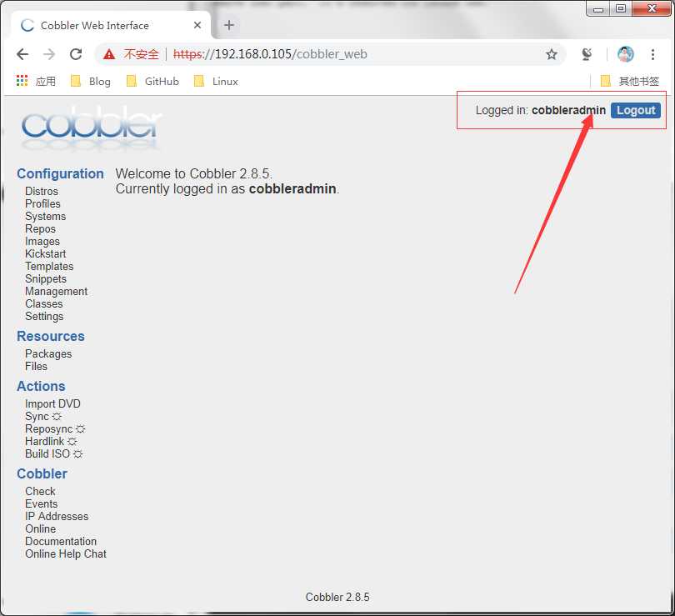
Task: Close the Cobbler Web Interface tab
Action: coord(197,25)
